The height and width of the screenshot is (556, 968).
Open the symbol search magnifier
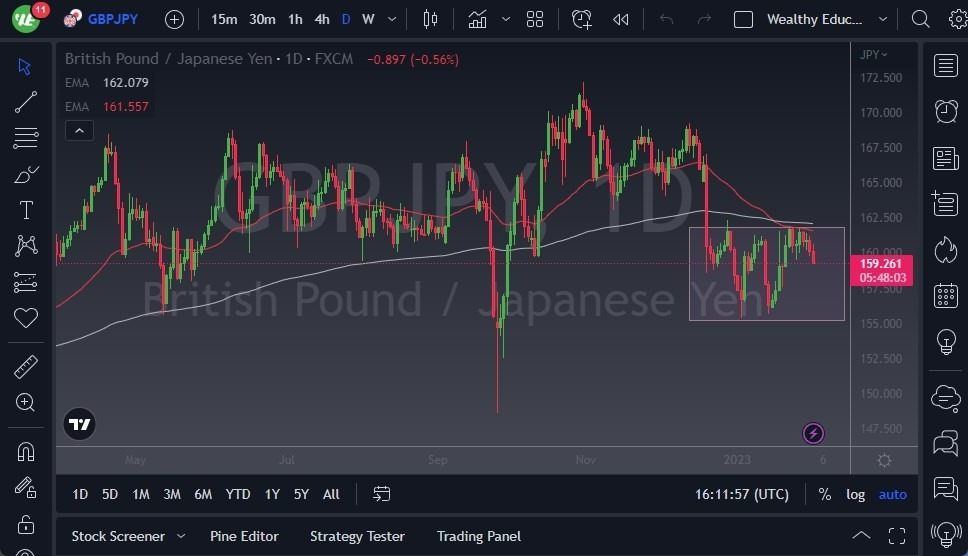coord(920,19)
